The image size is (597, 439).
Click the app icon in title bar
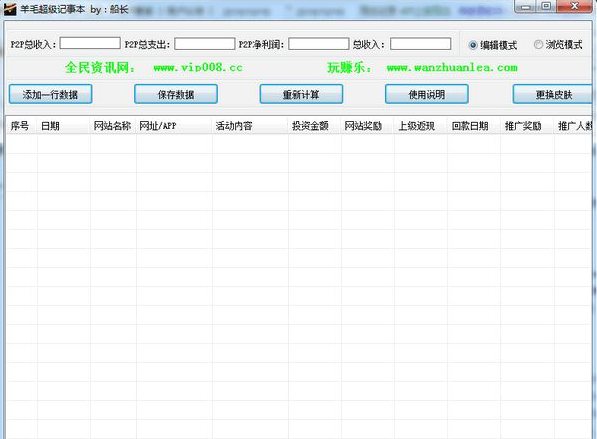[10, 9]
